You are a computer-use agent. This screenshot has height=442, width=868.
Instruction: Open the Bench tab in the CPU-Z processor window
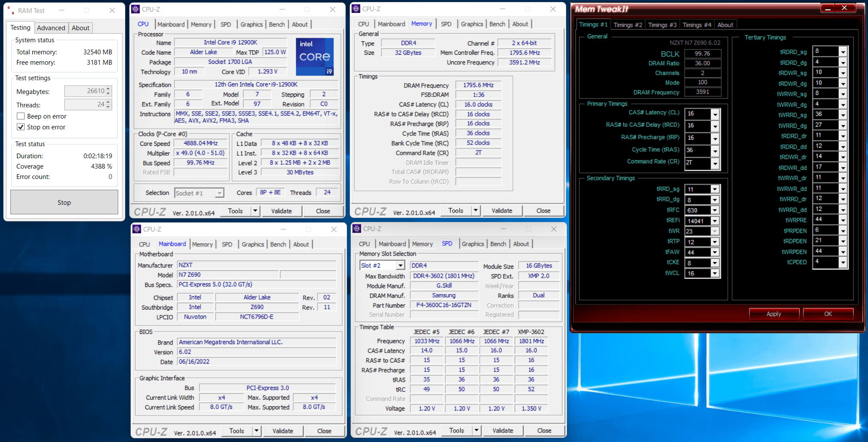point(277,24)
